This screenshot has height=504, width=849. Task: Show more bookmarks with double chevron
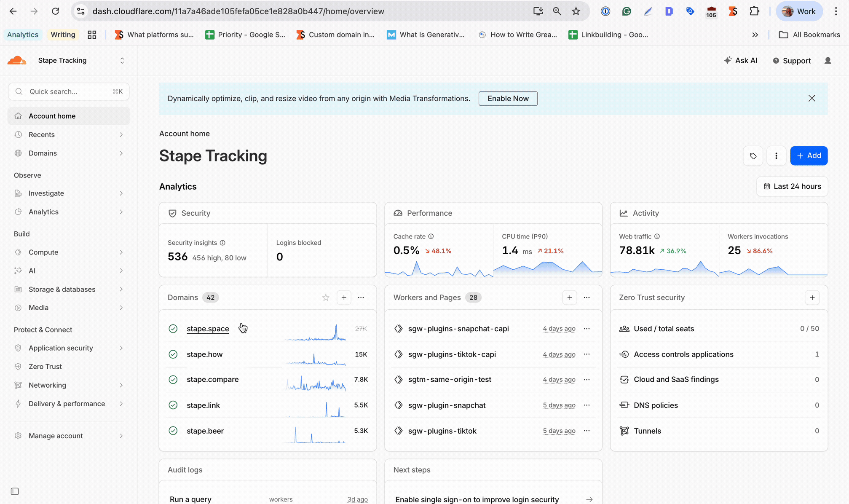755,35
